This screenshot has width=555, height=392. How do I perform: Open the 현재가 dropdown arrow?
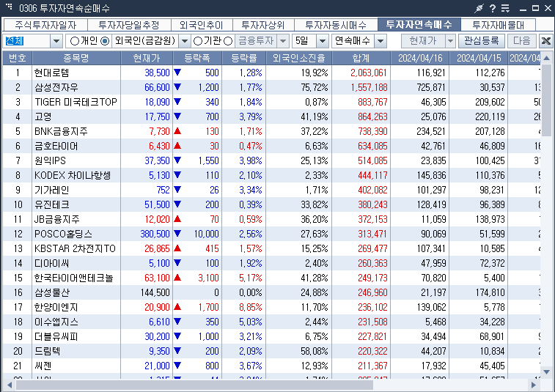[450, 41]
